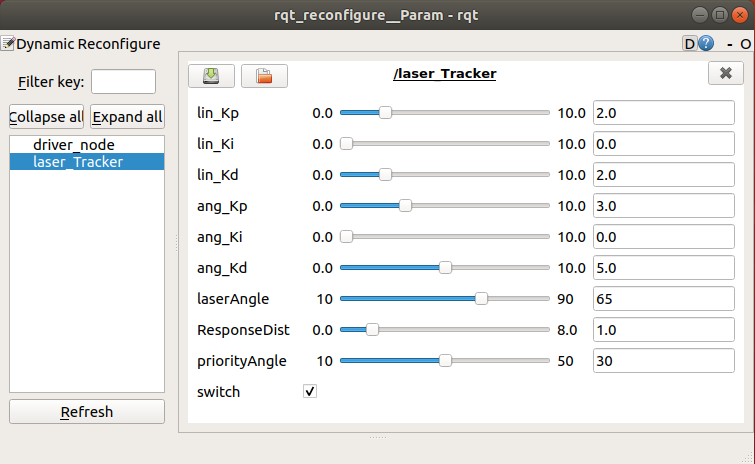
Task: Click the Filter key label
Action: (51, 82)
